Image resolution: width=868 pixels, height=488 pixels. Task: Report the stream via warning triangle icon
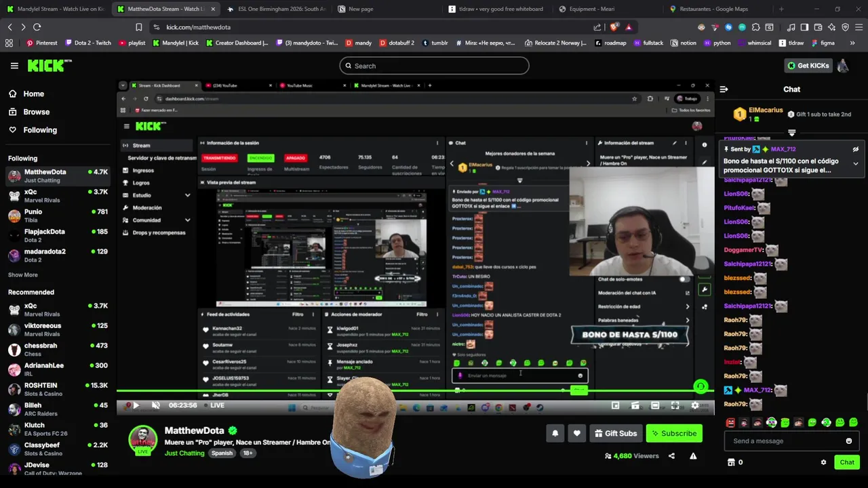tap(693, 456)
